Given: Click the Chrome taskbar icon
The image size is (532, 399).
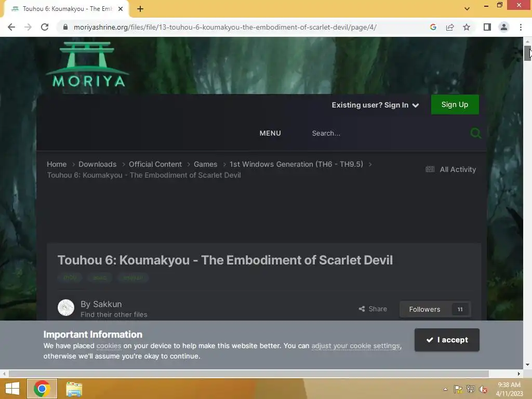Looking at the screenshot, I should pyautogui.click(x=42, y=389).
